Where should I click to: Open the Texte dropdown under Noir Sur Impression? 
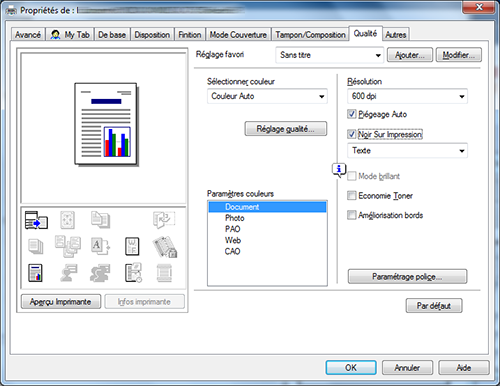click(x=407, y=151)
